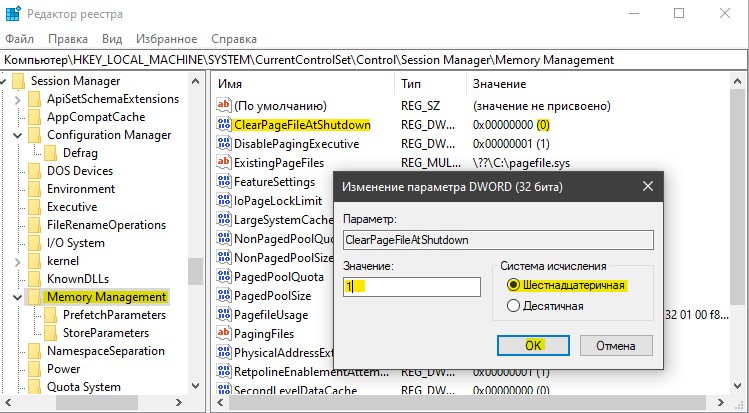Image resolution: width=749 pixels, height=413 pixels.
Task: Select the DOS Devices key
Action: (x=80, y=171)
